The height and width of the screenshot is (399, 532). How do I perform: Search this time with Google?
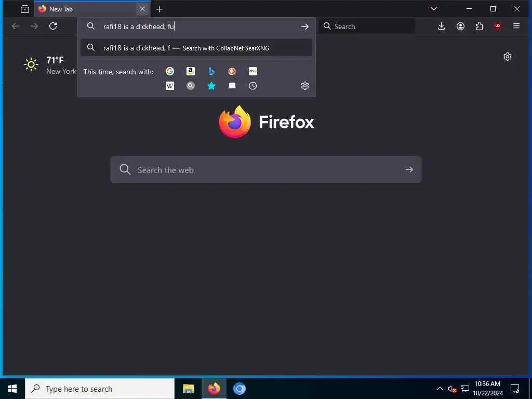point(170,71)
